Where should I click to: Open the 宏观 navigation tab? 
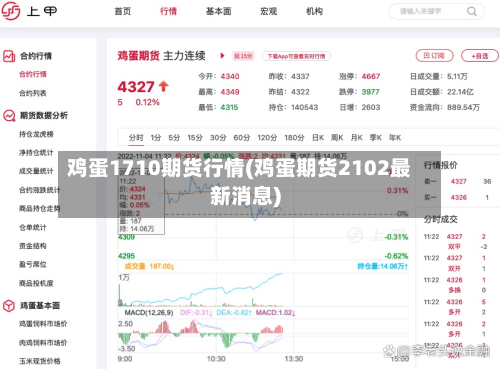(x=269, y=11)
